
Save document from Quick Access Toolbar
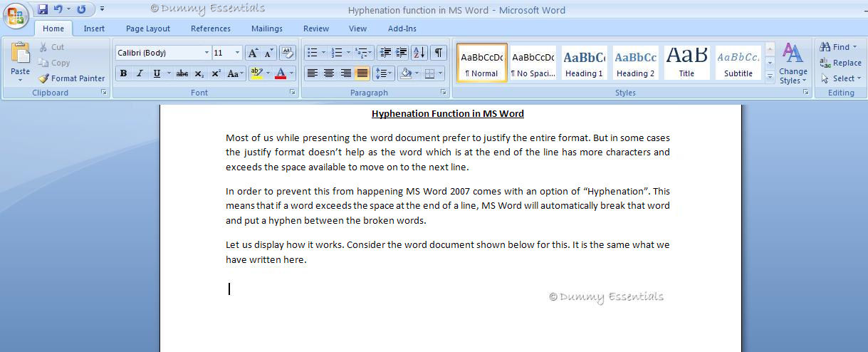pos(43,9)
